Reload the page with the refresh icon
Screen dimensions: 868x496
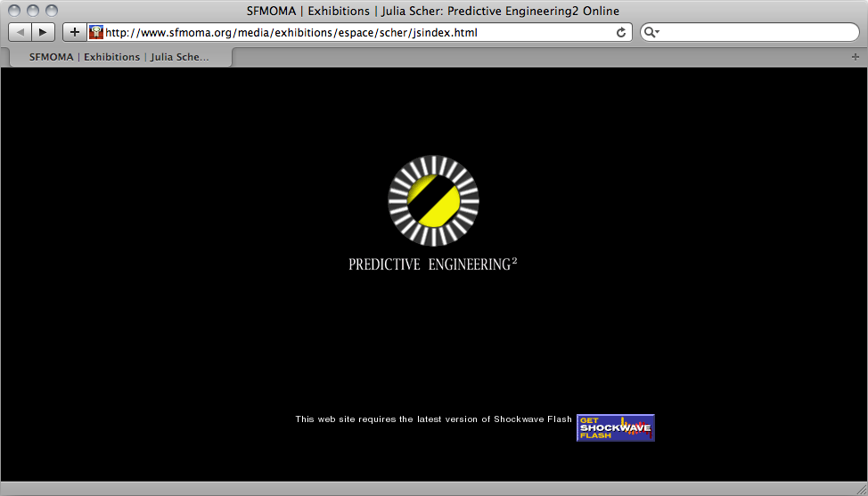coord(621,33)
